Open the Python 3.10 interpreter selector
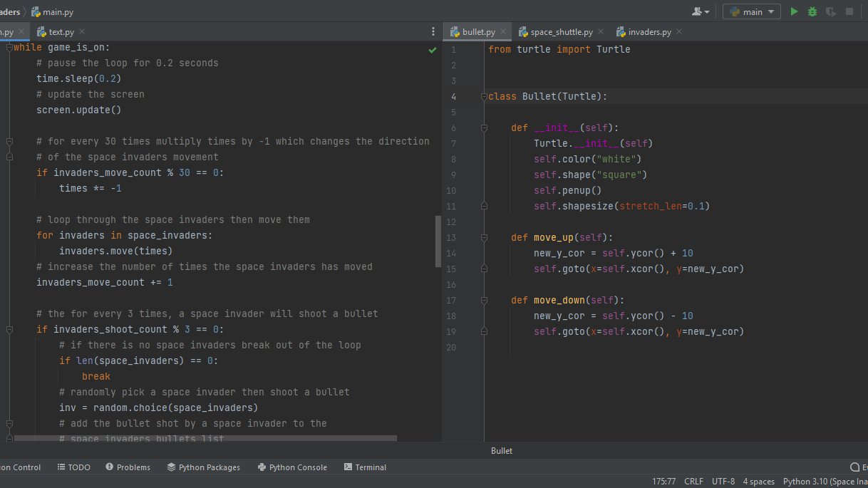 coord(825,482)
